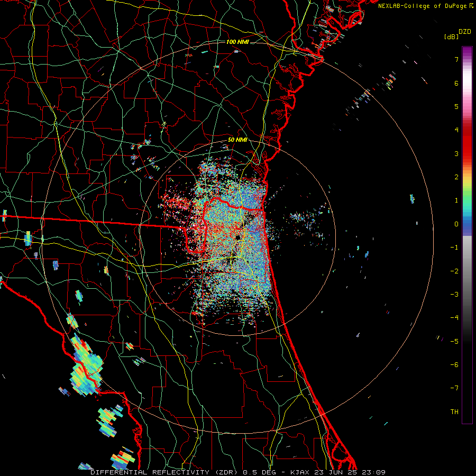
Task: Click the scale value -7 label
Action: (454, 388)
